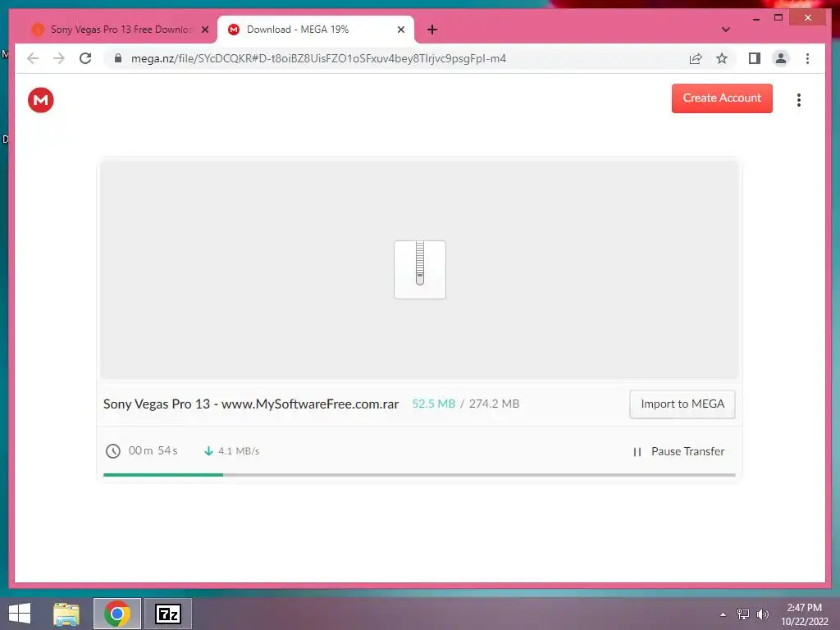The width and height of the screenshot is (840, 630).
Task: Click the clock remaining-time icon
Action: [x=112, y=451]
